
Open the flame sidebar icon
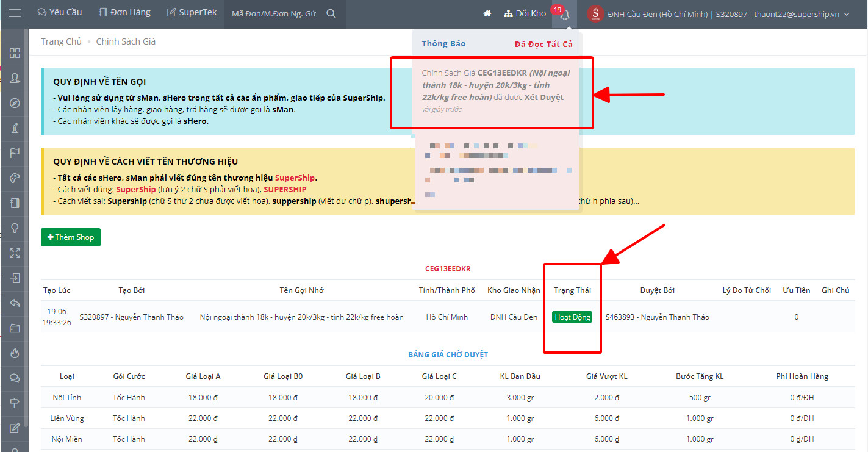(15, 353)
